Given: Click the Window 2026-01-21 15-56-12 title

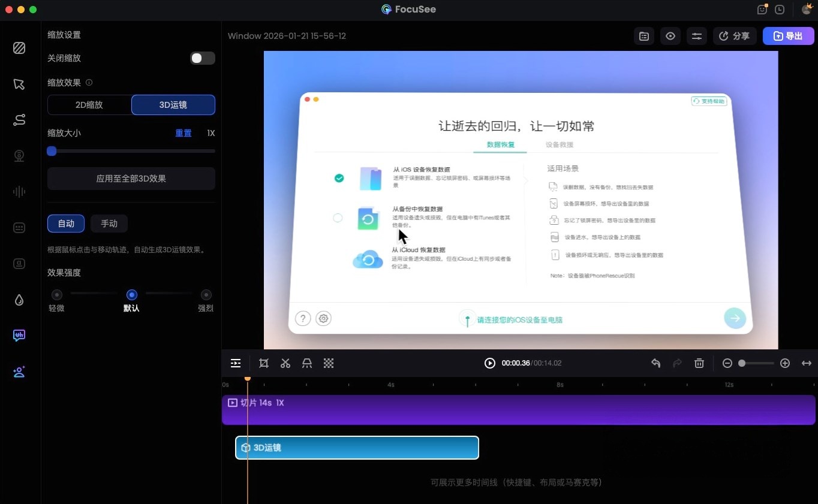Looking at the screenshot, I should pyautogui.click(x=287, y=36).
